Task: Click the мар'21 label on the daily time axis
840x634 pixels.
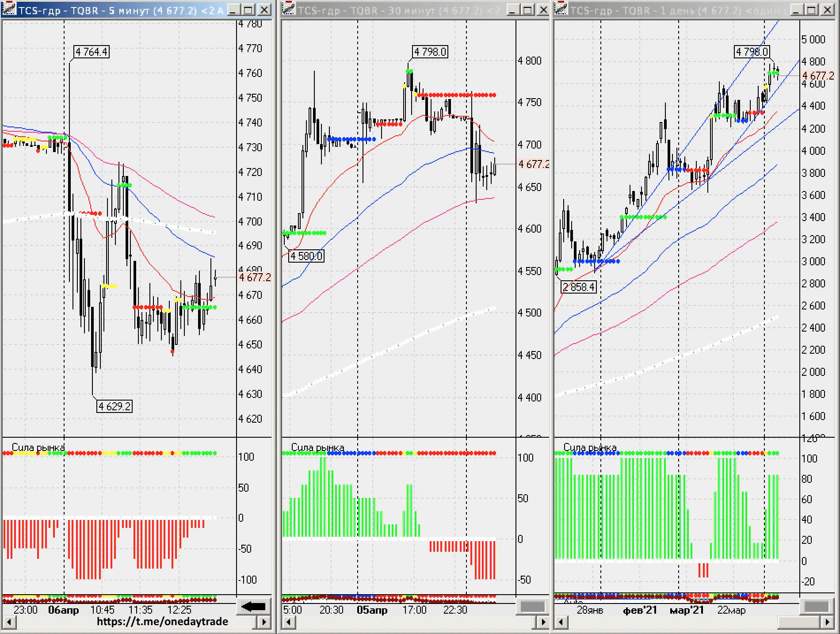Action: click(686, 610)
